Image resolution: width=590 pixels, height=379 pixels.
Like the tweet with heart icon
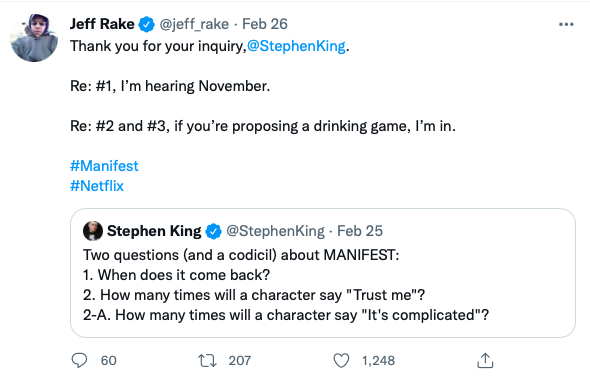coord(341,361)
